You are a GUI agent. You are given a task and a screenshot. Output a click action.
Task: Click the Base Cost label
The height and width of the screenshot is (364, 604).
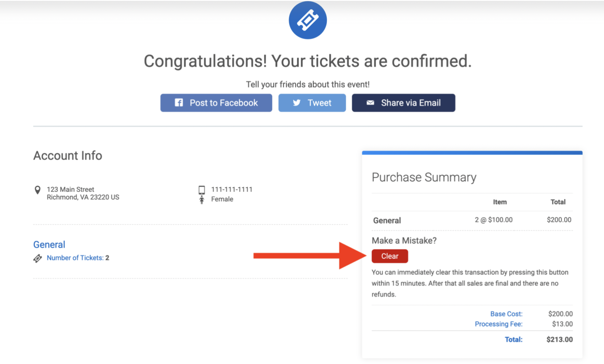506,314
